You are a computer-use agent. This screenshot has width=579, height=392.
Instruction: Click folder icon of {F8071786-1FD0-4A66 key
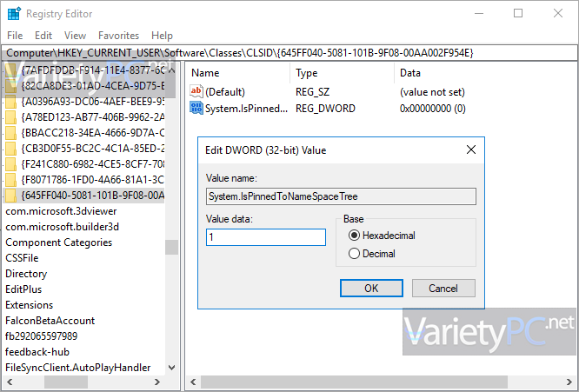[x=10, y=180]
